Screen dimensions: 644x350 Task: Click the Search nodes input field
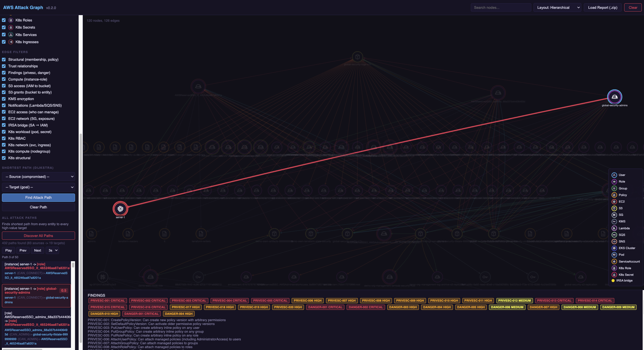pyautogui.click(x=501, y=7)
